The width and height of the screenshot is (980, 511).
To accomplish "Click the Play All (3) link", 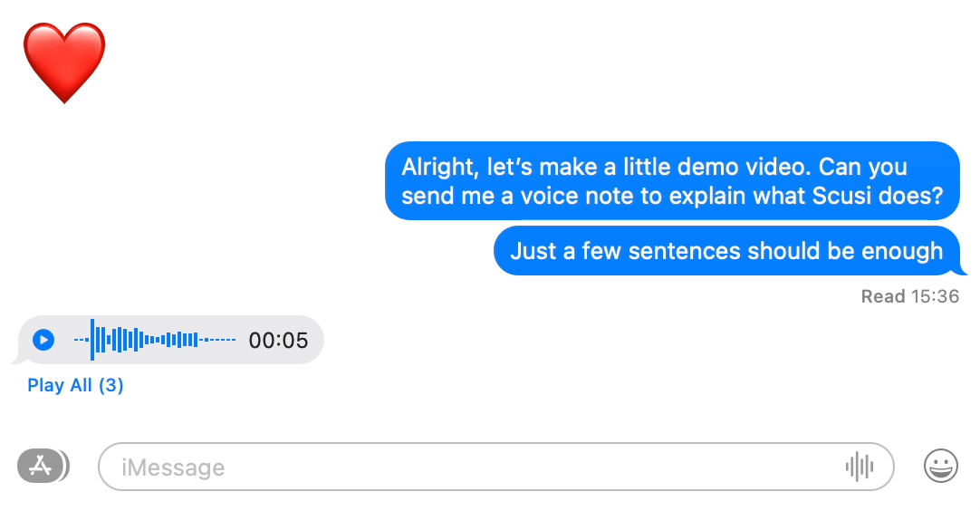I will [75, 385].
